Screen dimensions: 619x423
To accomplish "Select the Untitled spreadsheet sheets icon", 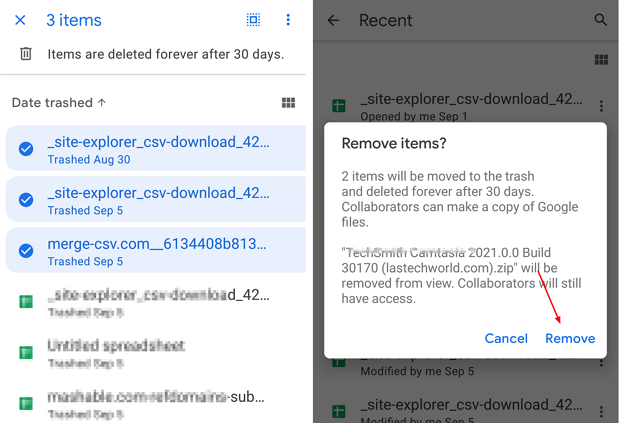I will 26,352.
